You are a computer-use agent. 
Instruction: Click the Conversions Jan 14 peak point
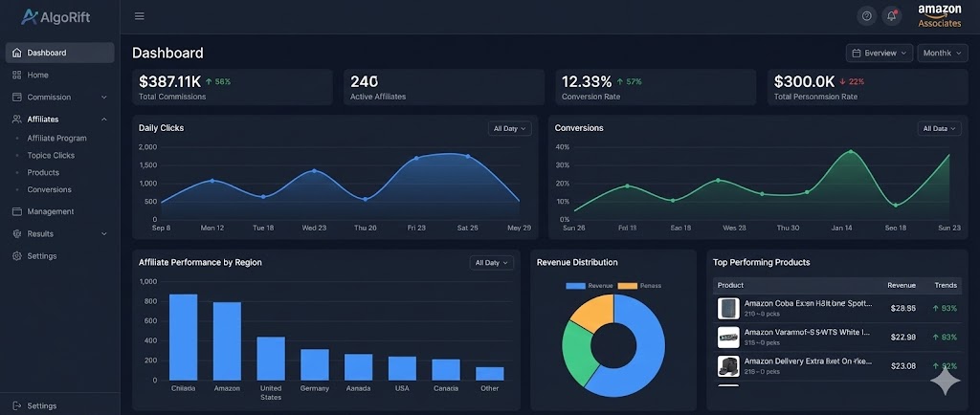pos(851,151)
